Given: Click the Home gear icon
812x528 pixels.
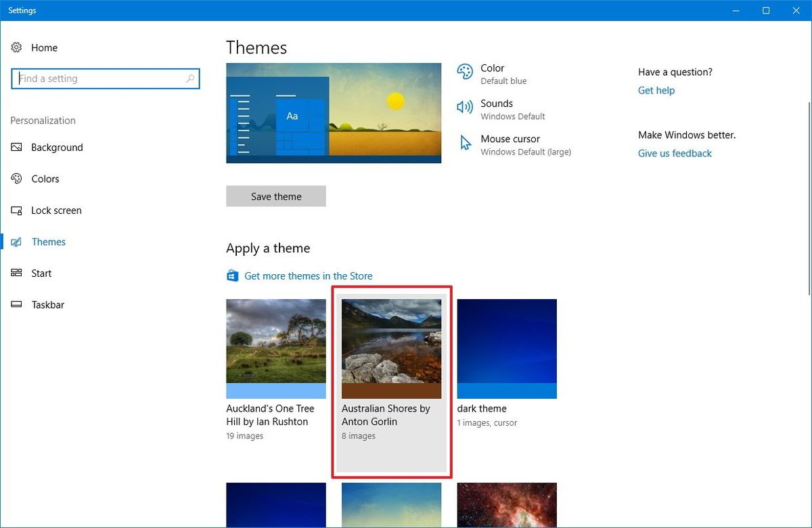Looking at the screenshot, I should (16, 47).
